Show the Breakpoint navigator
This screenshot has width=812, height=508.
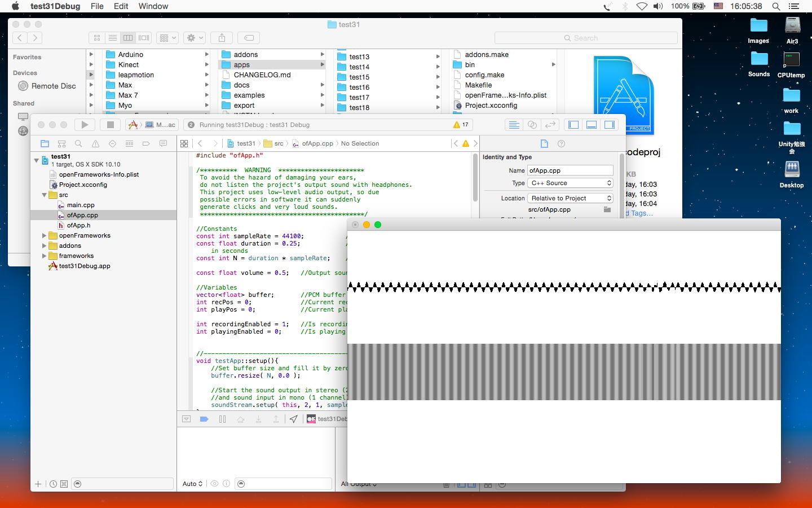(x=146, y=143)
